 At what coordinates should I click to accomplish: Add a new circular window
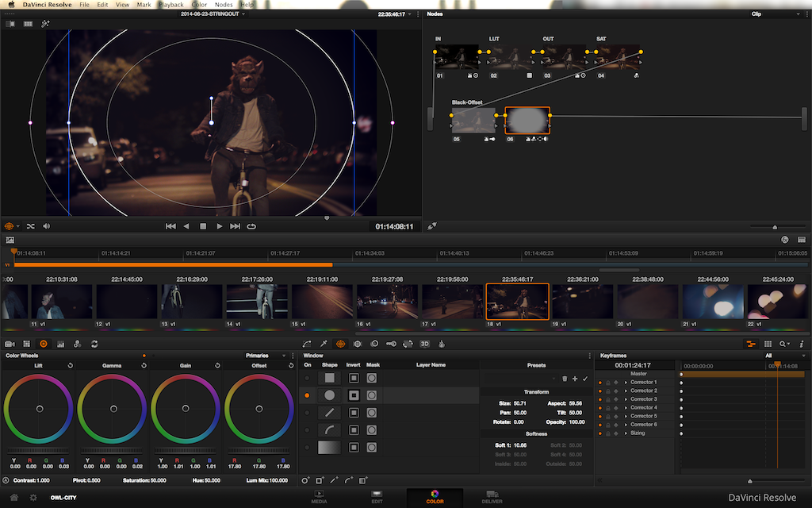[305, 480]
